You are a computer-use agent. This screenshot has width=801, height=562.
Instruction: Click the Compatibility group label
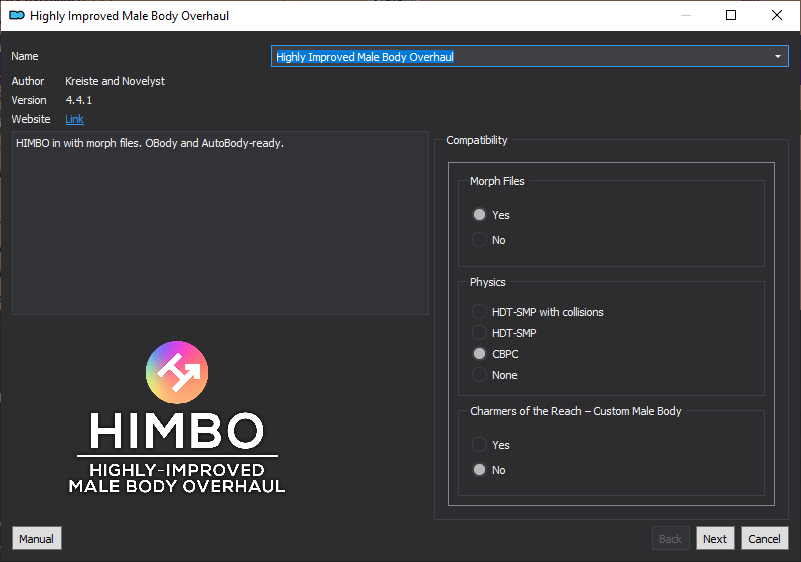click(x=477, y=140)
